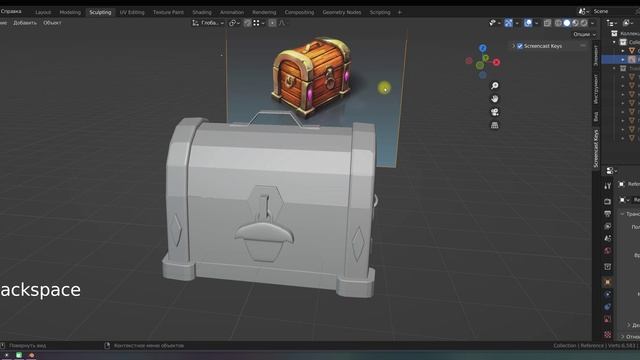Select solid viewport shading
The height and width of the screenshot is (360, 640).
567,23
